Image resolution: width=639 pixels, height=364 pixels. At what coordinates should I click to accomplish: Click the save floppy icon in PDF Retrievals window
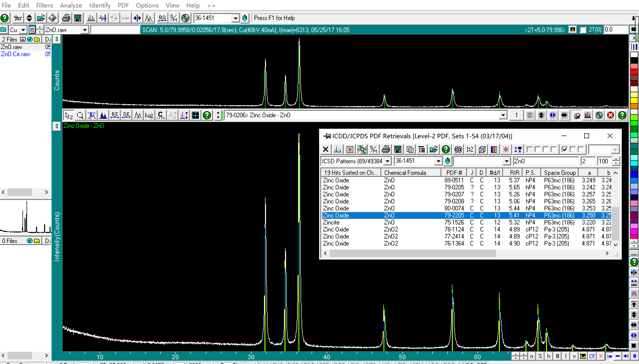(x=398, y=150)
